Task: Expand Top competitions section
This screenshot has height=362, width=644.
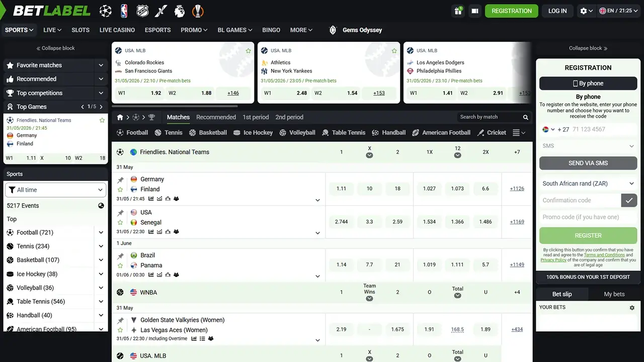Action: [x=101, y=93]
